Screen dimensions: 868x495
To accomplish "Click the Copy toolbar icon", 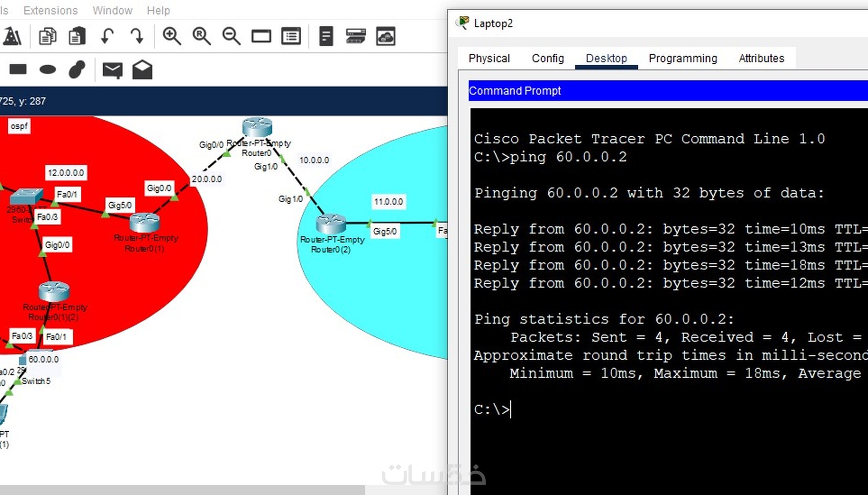I will (47, 36).
